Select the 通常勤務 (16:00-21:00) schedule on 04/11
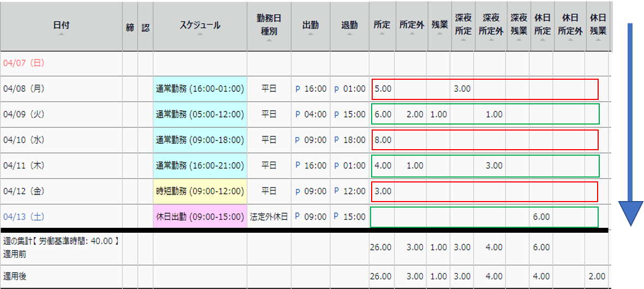644x289 pixels. click(200, 166)
